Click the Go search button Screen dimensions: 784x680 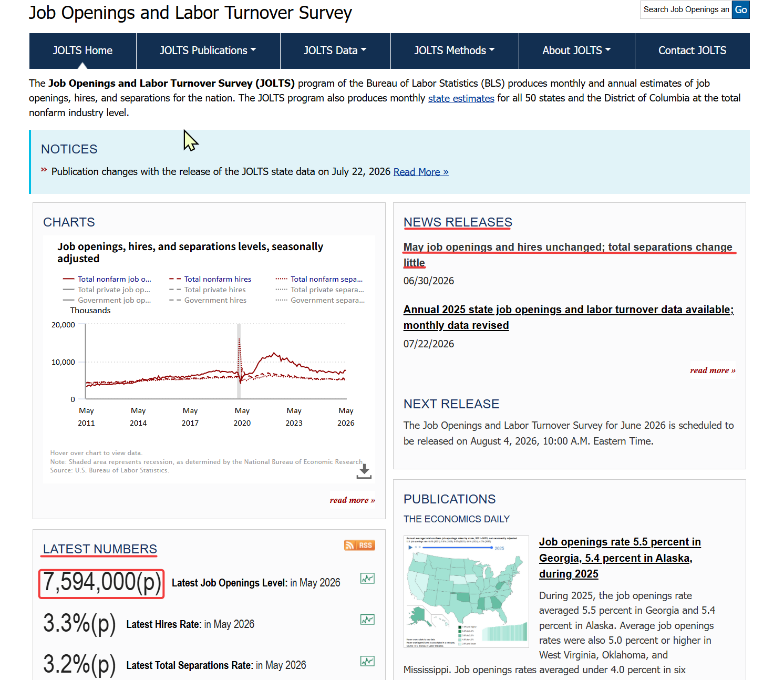point(741,9)
